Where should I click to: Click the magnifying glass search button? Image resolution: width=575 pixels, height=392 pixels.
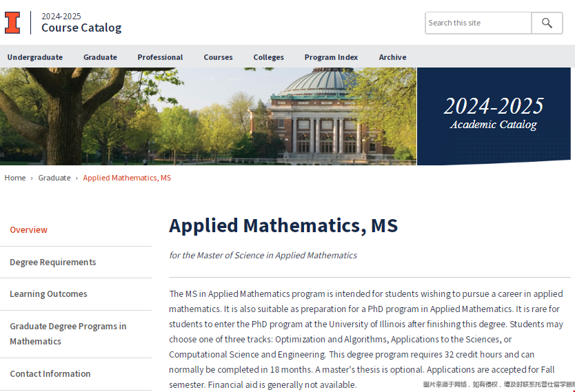(x=547, y=23)
